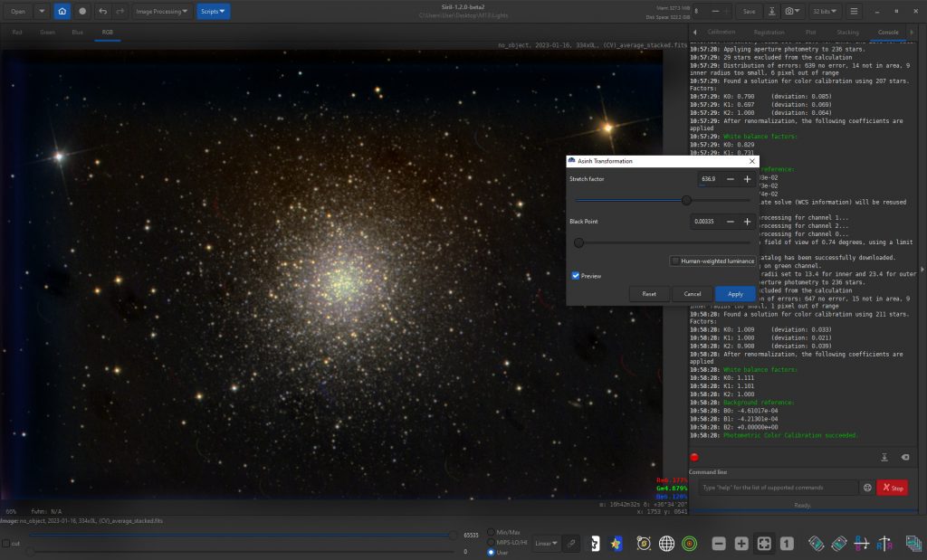
Task: Click the zoom to fit icon
Action: [x=764, y=544]
